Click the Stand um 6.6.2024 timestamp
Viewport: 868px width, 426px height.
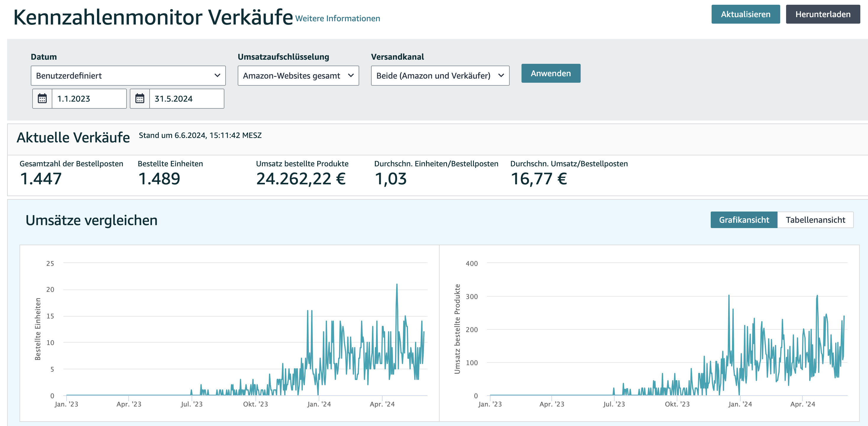(200, 135)
